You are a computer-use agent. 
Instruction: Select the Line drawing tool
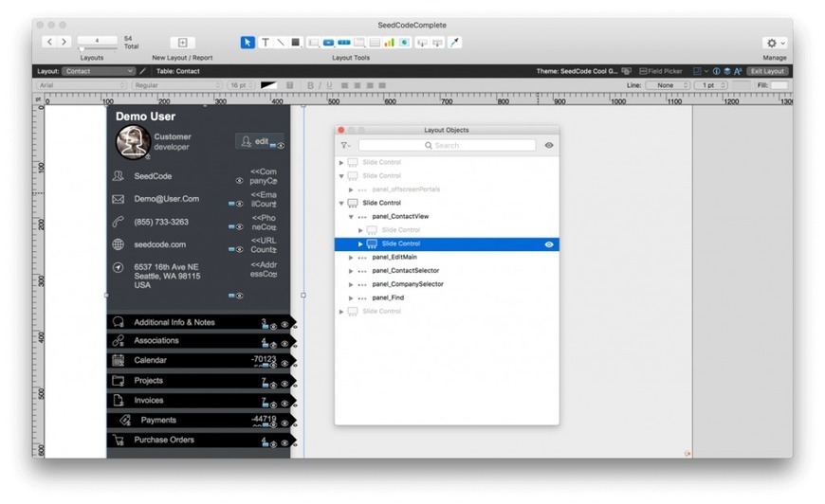281,42
